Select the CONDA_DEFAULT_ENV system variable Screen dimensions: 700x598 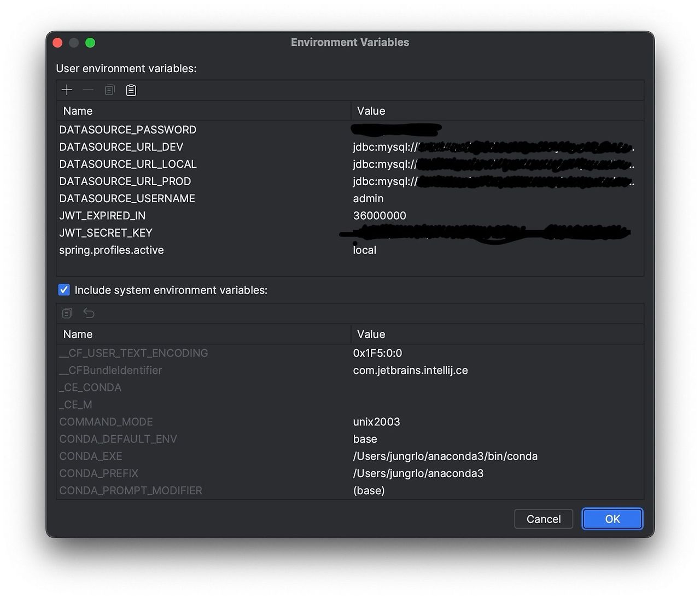[x=118, y=439]
